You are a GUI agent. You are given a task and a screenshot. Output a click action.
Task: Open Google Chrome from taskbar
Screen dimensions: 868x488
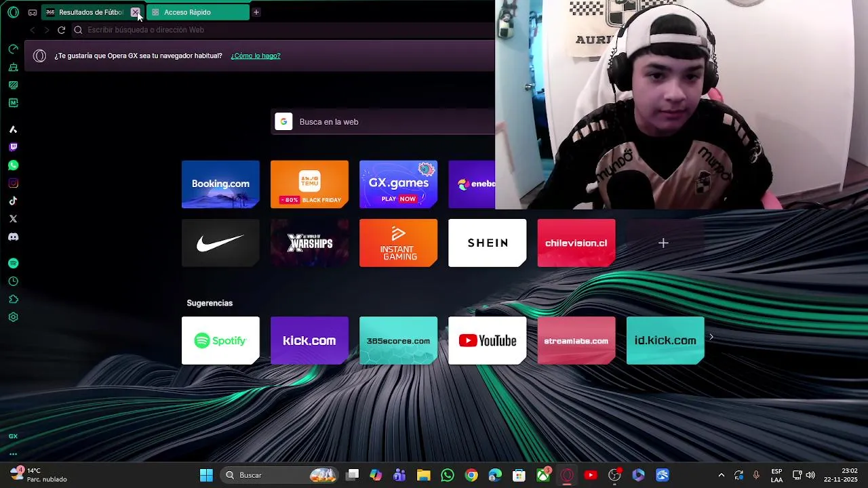pos(471,475)
